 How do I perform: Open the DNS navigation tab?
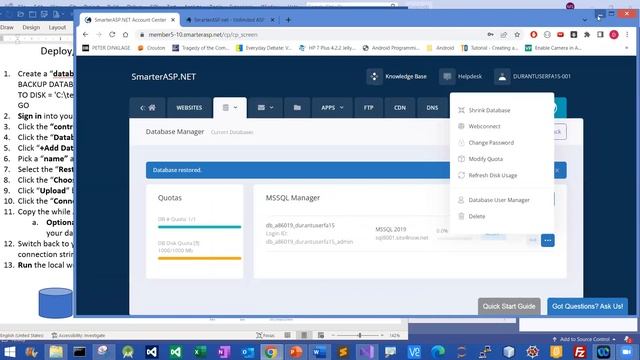pos(432,108)
